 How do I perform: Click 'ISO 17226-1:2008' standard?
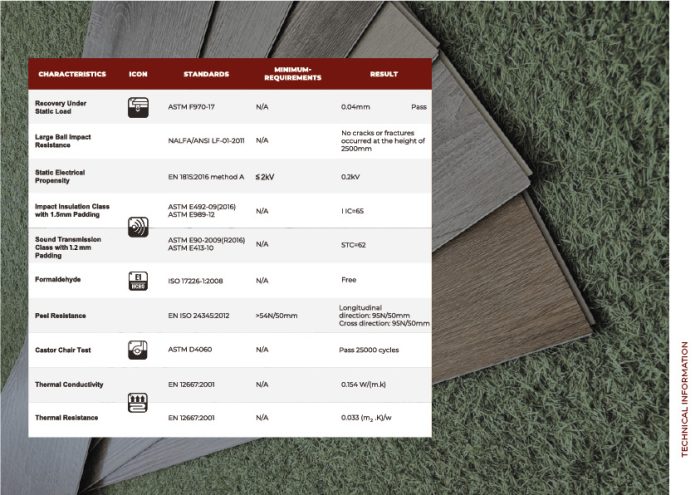coord(195,281)
